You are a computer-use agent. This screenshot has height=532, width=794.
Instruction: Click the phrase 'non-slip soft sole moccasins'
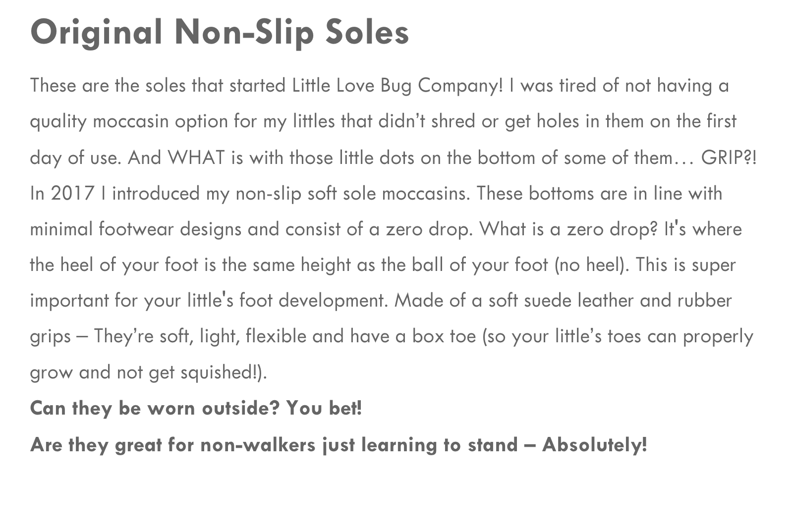point(351,193)
